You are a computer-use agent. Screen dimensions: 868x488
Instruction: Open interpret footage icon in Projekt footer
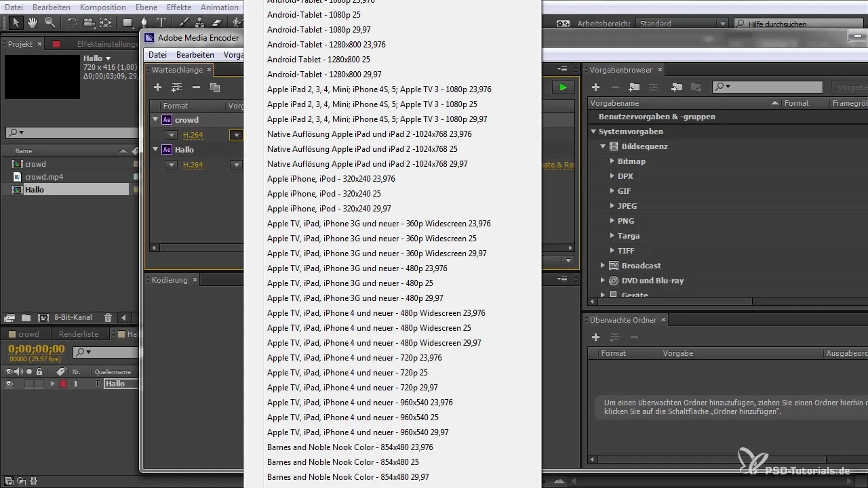click(9, 317)
